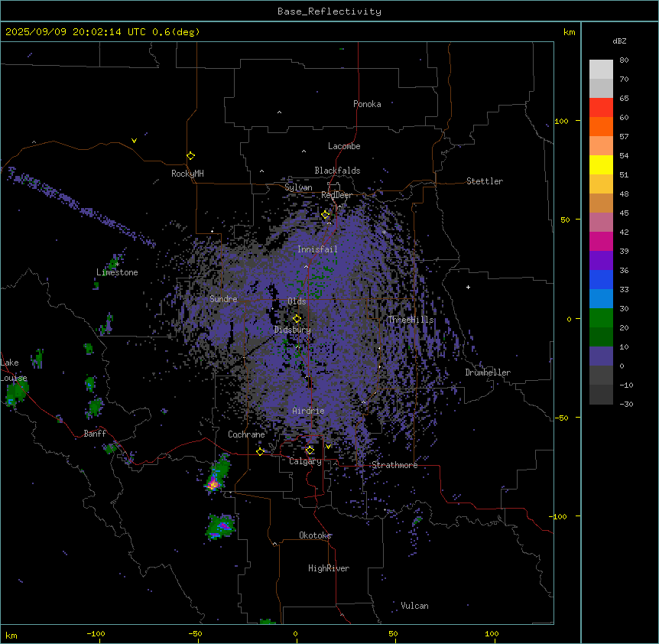
Task: Click the slate-purple 10-0 dBZ legend swatch
Action: pos(601,356)
